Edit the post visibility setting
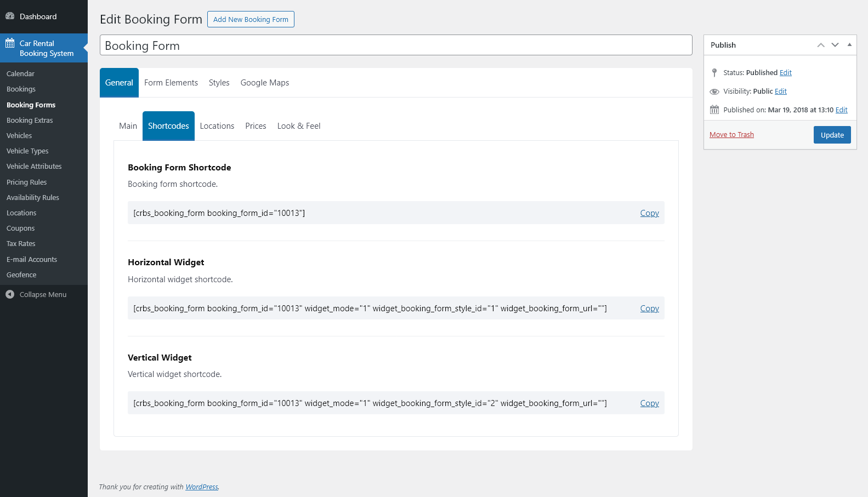The height and width of the screenshot is (497, 868). pyautogui.click(x=780, y=92)
